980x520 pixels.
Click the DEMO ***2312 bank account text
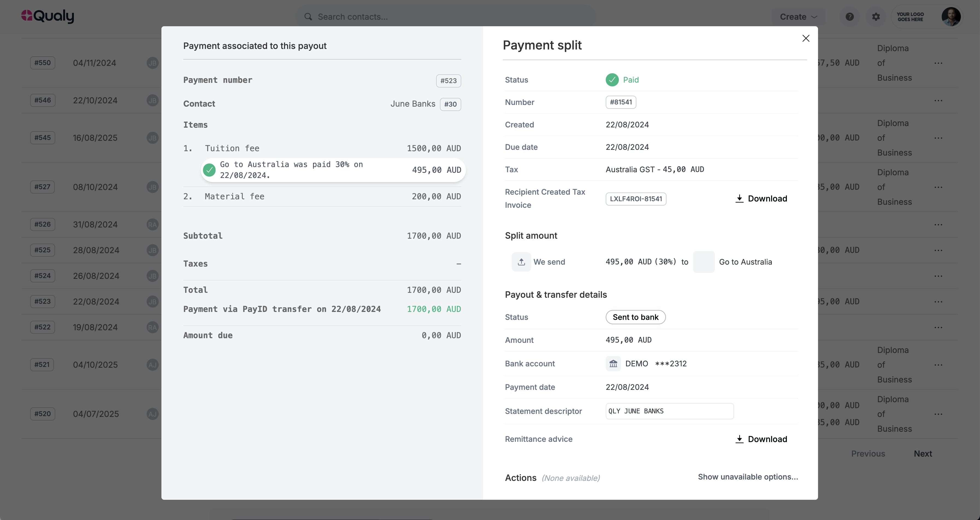point(656,364)
